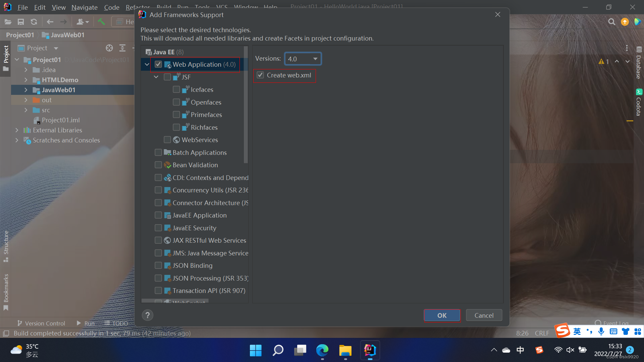Open the Code menu
The image size is (644, 362).
pos(112,7)
